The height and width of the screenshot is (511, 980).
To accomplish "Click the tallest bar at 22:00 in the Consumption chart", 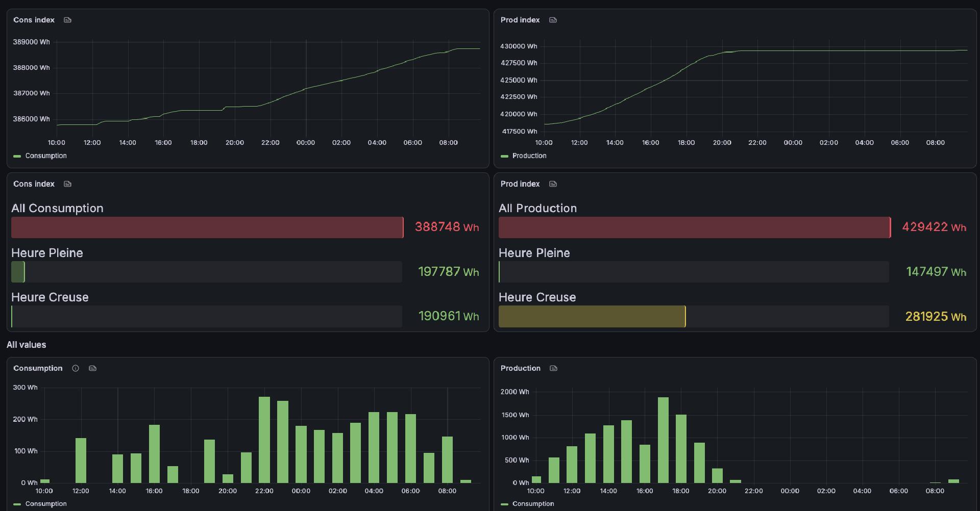I will coord(264,440).
